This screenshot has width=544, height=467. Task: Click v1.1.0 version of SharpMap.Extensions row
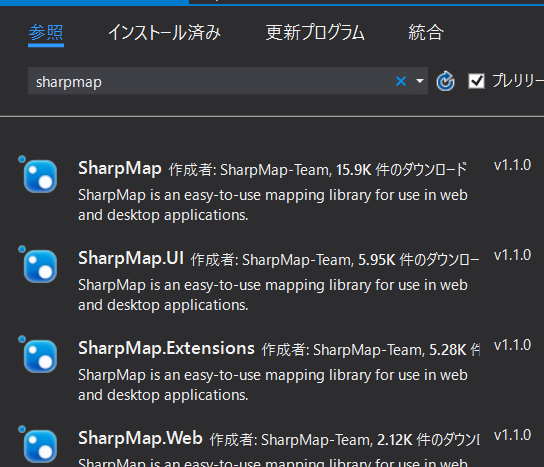(512, 345)
